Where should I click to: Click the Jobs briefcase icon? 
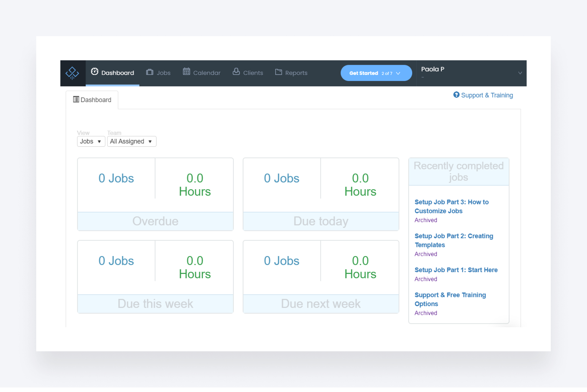149,72
